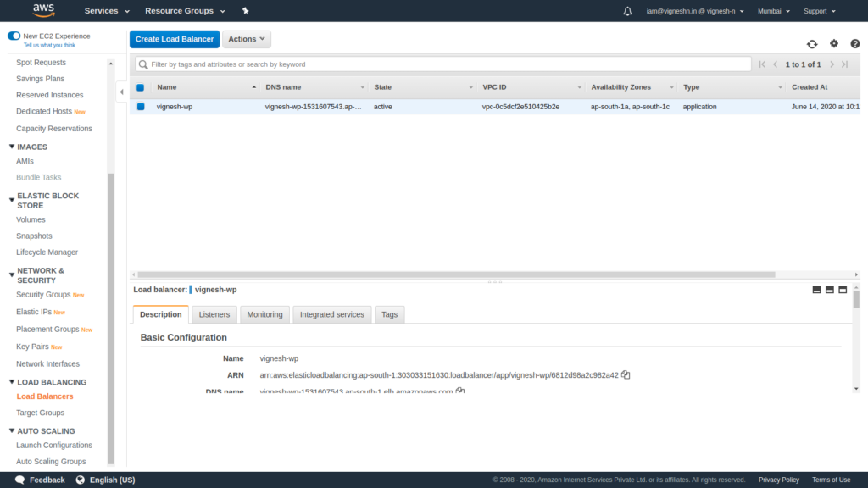Collapse the IMAGES section

pos(12,147)
